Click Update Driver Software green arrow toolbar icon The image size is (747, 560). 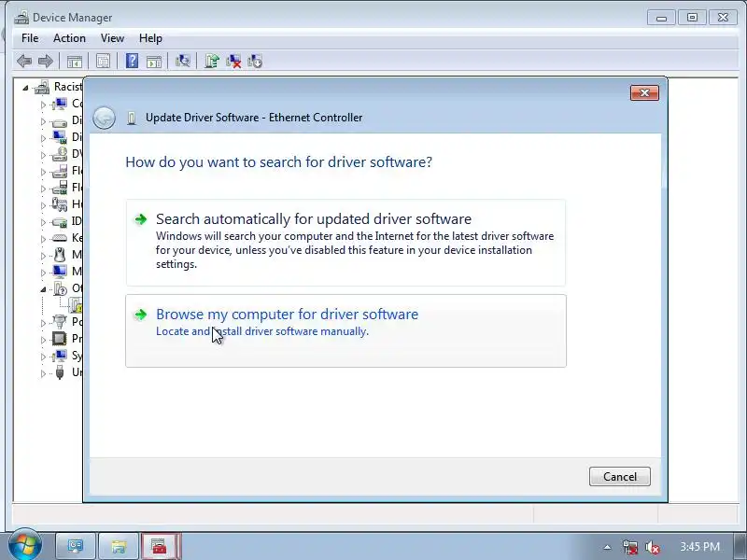212,61
